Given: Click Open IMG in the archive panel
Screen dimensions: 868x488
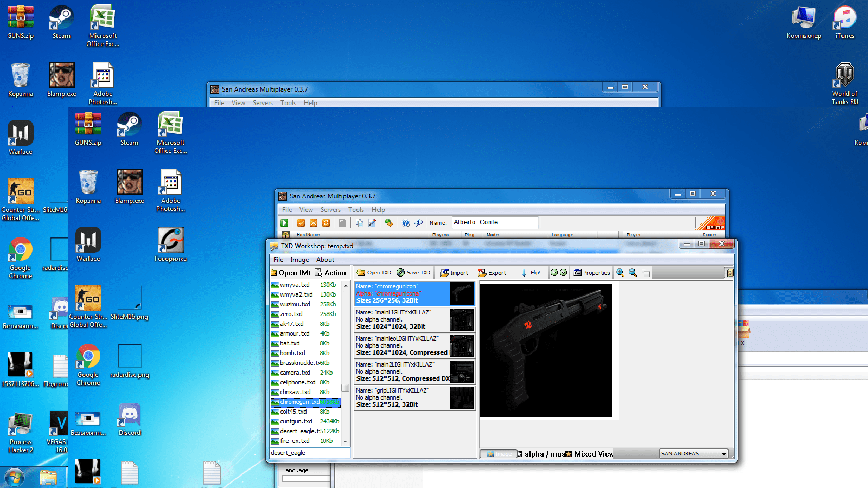Looking at the screenshot, I should (x=290, y=273).
